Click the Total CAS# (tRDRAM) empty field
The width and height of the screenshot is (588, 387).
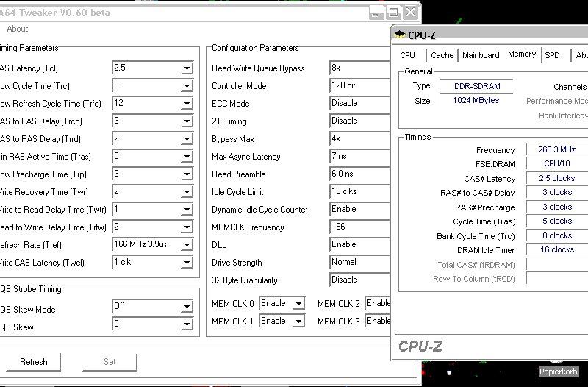557,265
